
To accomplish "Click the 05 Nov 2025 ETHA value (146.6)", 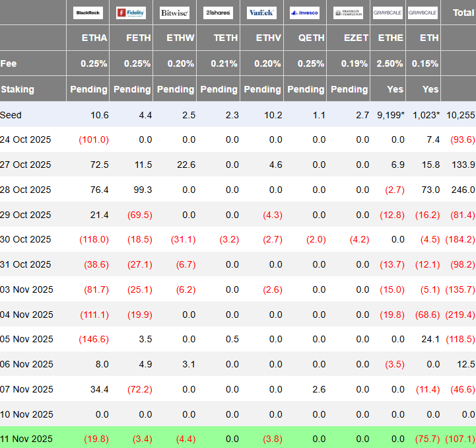I will coord(93,340).
